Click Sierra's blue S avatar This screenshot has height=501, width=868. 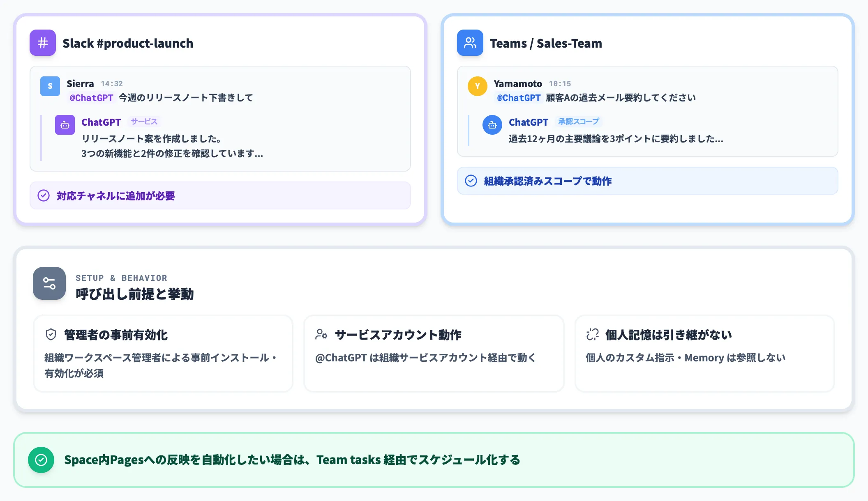point(50,86)
